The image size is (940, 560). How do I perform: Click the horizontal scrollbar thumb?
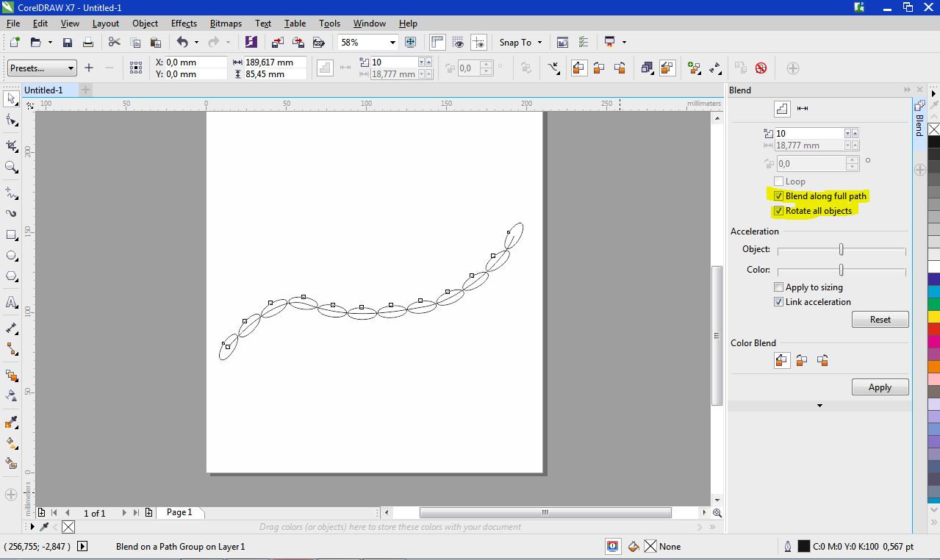[x=545, y=513]
